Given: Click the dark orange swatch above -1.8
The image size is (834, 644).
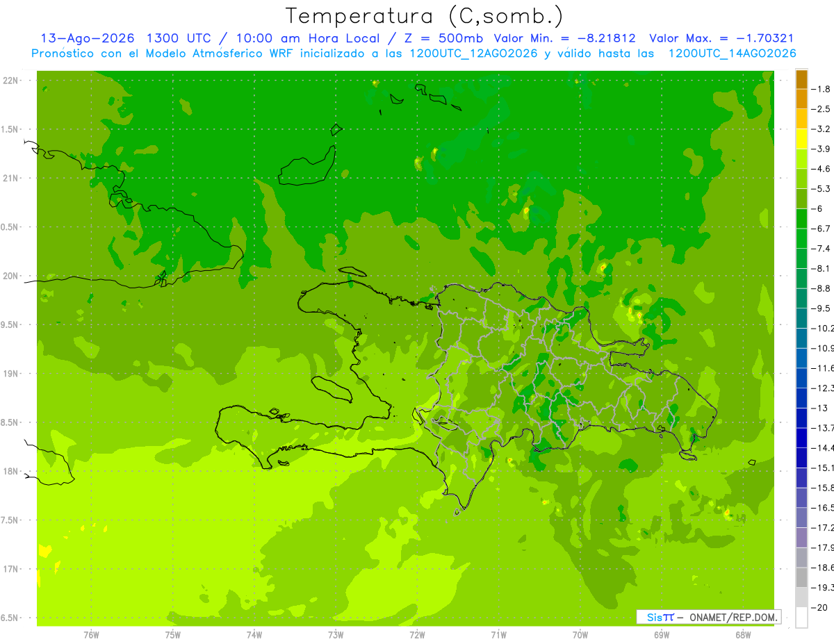Looking at the screenshot, I should [801, 79].
